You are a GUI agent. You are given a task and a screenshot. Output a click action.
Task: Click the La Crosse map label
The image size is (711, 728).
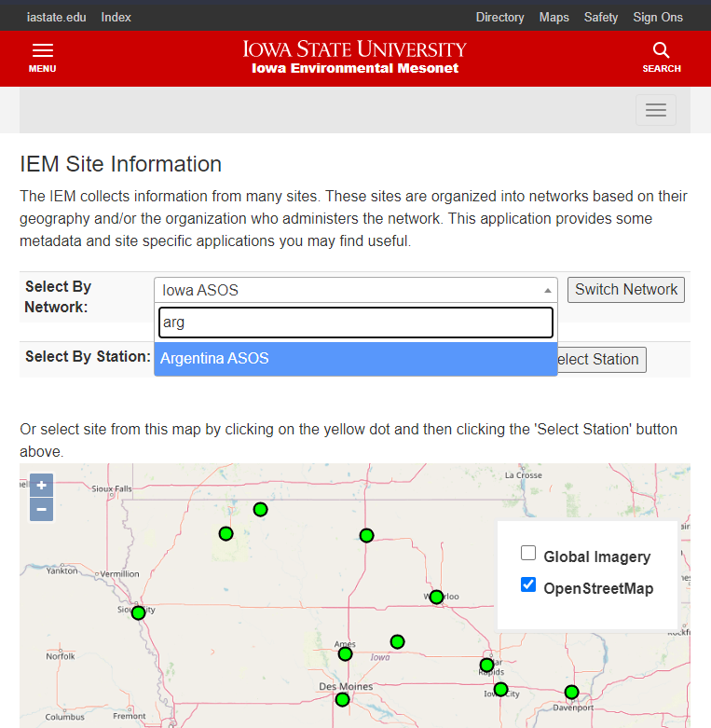(524, 475)
